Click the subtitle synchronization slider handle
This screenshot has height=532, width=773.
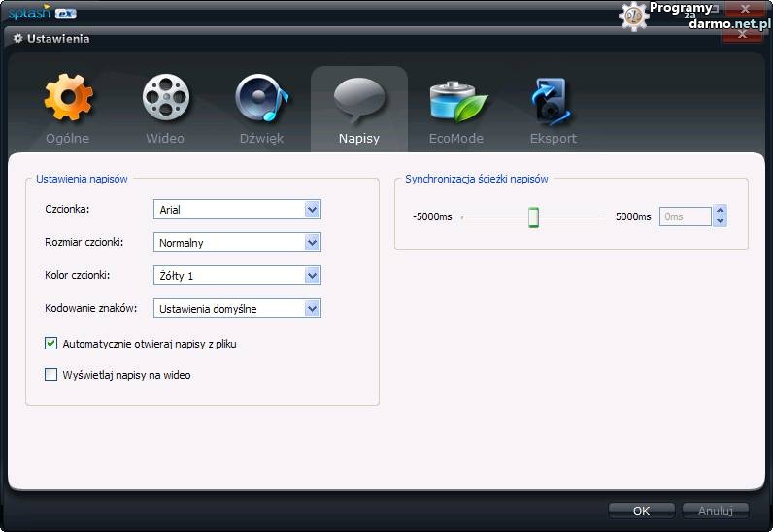click(x=533, y=216)
